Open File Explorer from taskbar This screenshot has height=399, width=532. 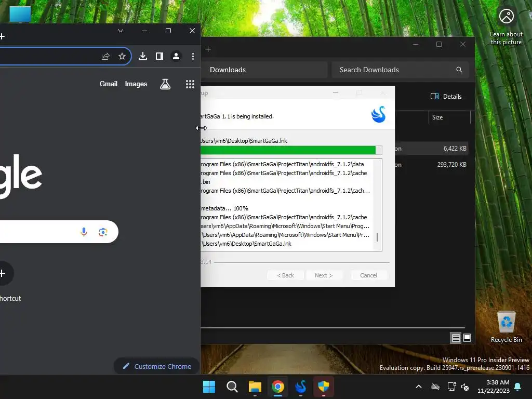tap(255, 387)
